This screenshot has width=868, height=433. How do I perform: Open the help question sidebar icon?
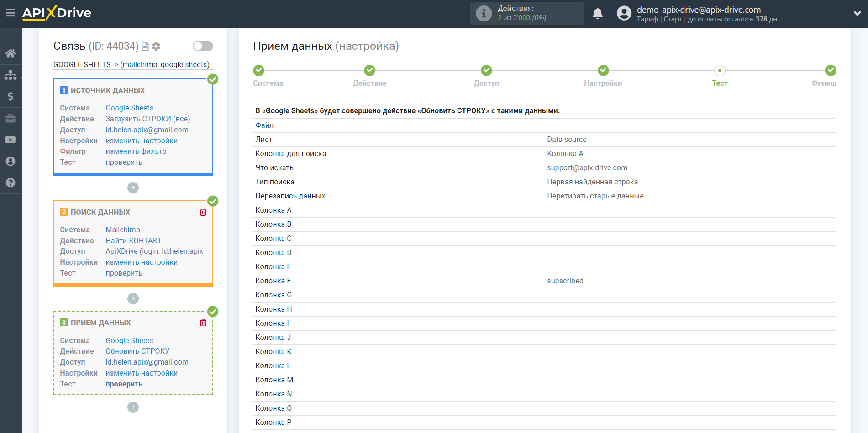pyautogui.click(x=11, y=183)
